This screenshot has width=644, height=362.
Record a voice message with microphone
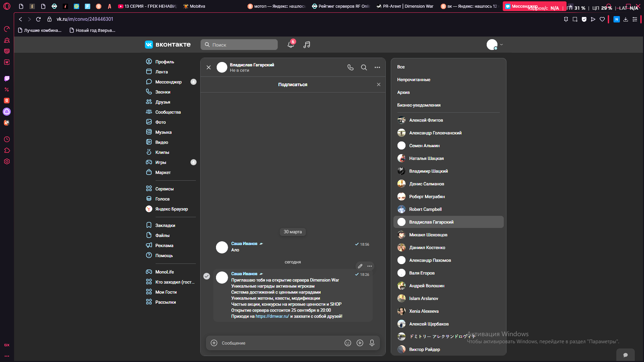click(x=372, y=343)
